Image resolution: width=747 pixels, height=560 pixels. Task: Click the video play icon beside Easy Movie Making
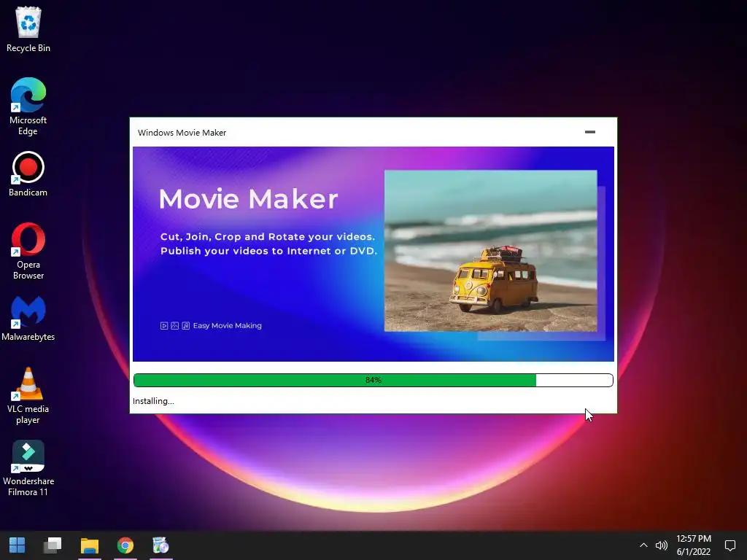(x=164, y=326)
